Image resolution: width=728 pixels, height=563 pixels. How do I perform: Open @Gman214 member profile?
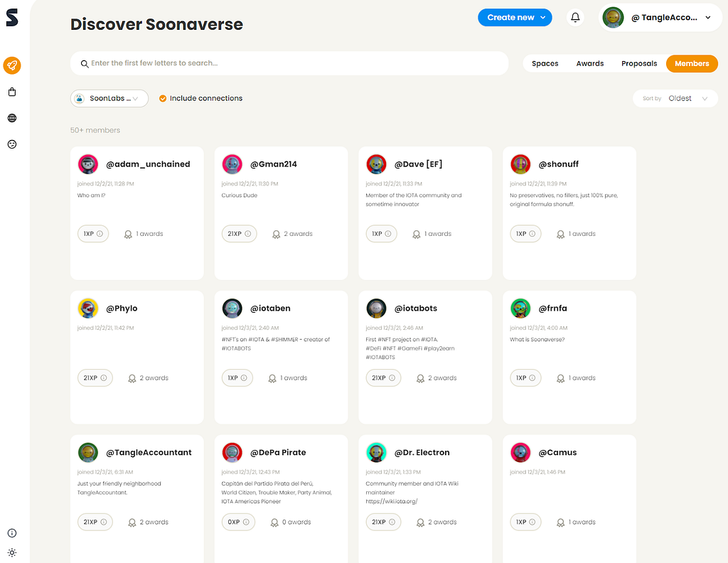(274, 164)
